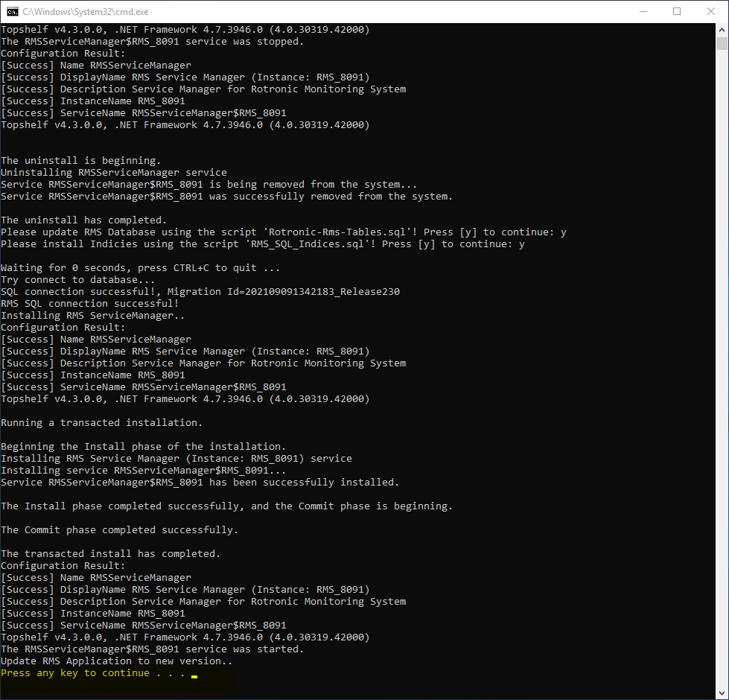
Task: Maximize the cmd.exe window
Action: click(x=677, y=12)
